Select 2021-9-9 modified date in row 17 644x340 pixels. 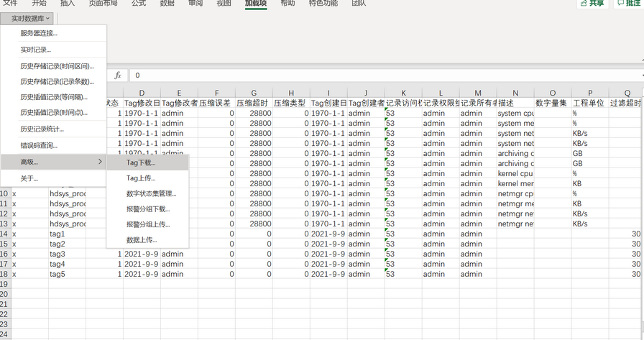click(x=142, y=264)
